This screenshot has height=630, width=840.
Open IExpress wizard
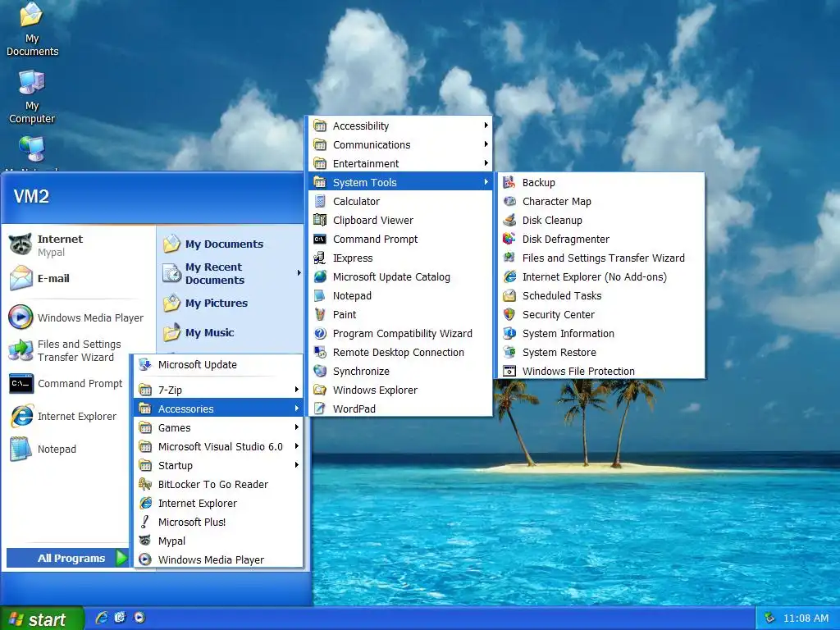(x=400, y=258)
